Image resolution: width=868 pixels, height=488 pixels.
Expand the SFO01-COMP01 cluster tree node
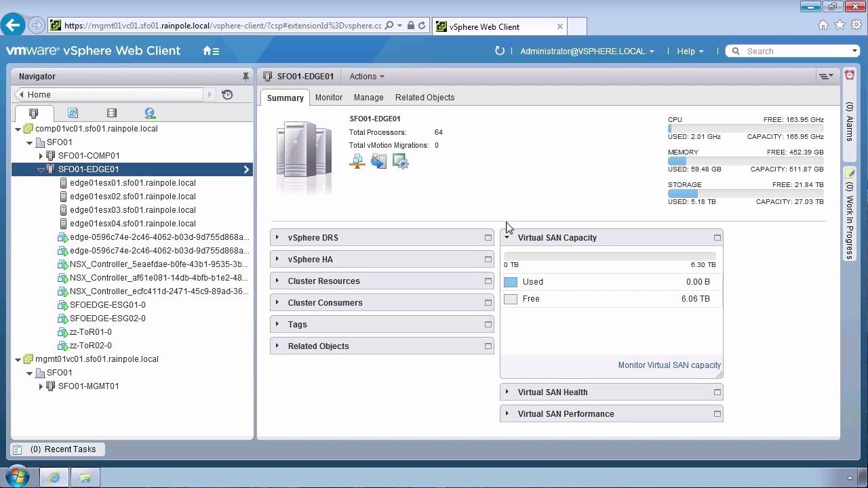click(41, 156)
